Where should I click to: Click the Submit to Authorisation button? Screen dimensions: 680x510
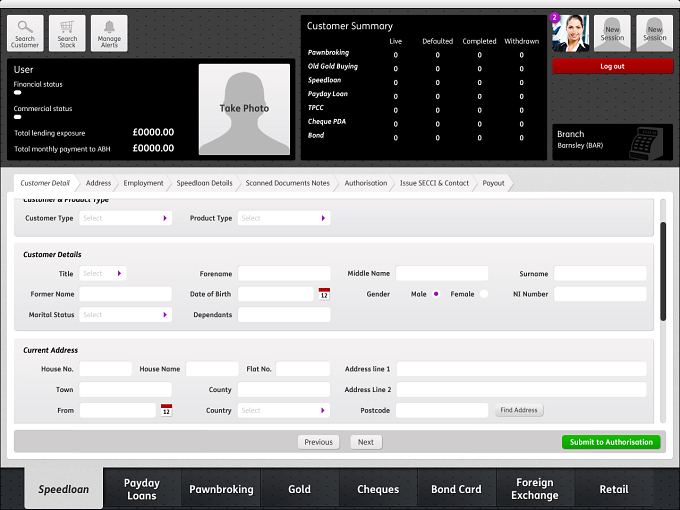tap(611, 442)
